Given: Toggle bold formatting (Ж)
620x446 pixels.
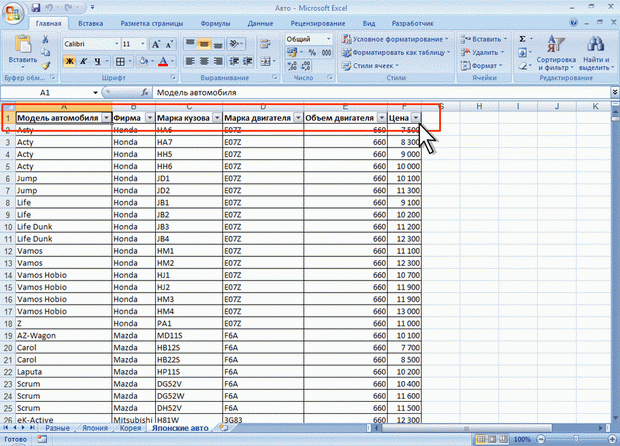Looking at the screenshot, I should (x=70, y=61).
